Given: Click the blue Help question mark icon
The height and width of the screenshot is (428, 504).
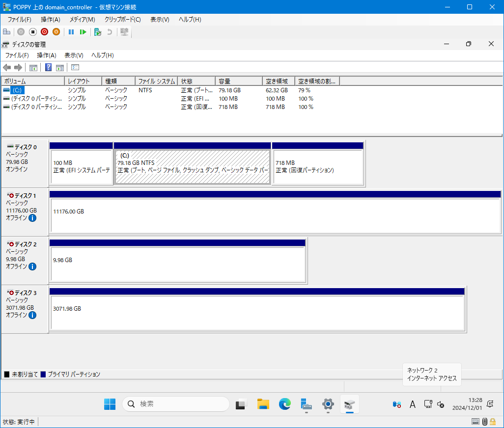Looking at the screenshot, I should [48, 67].
